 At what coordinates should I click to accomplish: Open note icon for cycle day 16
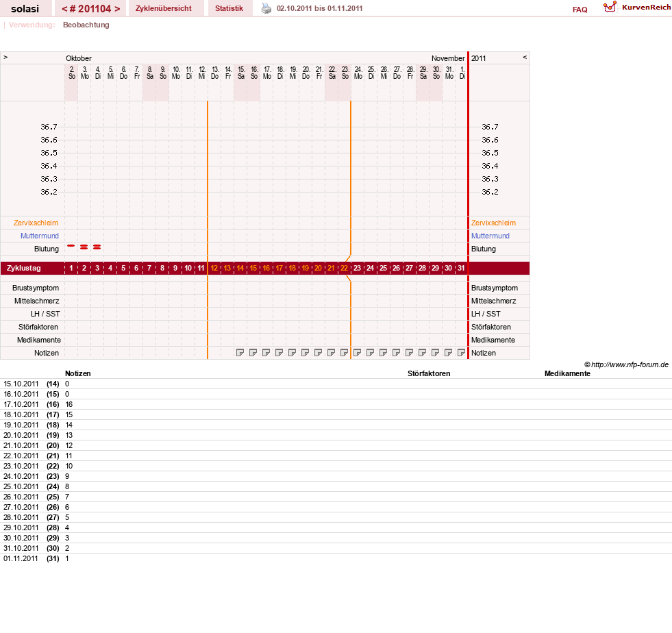266,353
